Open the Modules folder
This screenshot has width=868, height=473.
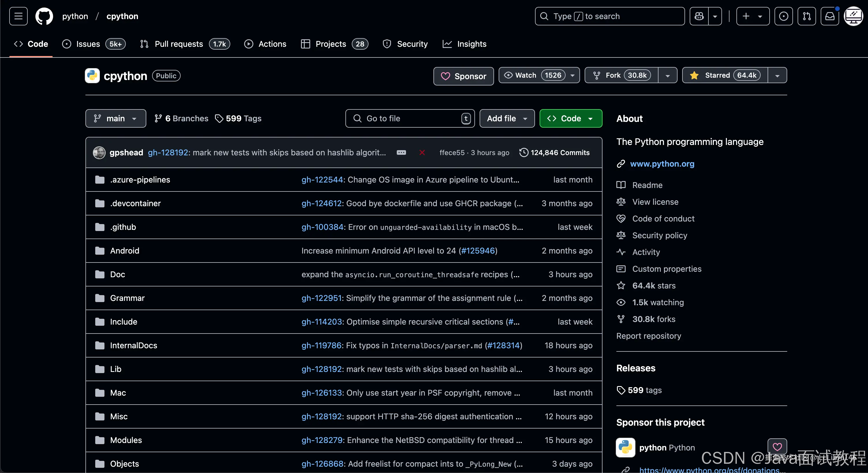pyautogui.click(x=126, y=440)
